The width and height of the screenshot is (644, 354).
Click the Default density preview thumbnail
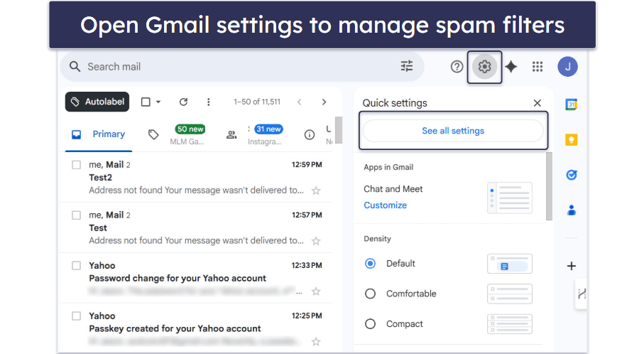point(510,264)
